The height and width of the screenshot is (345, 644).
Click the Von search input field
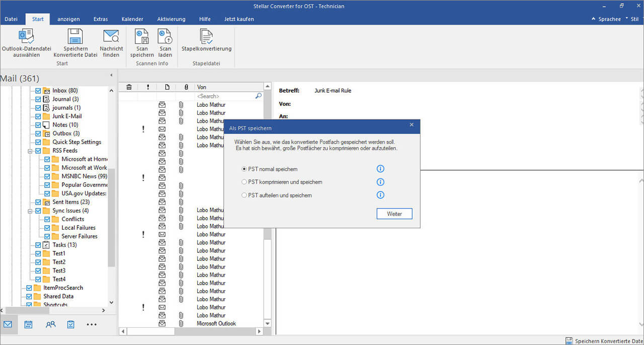point(225,96)
